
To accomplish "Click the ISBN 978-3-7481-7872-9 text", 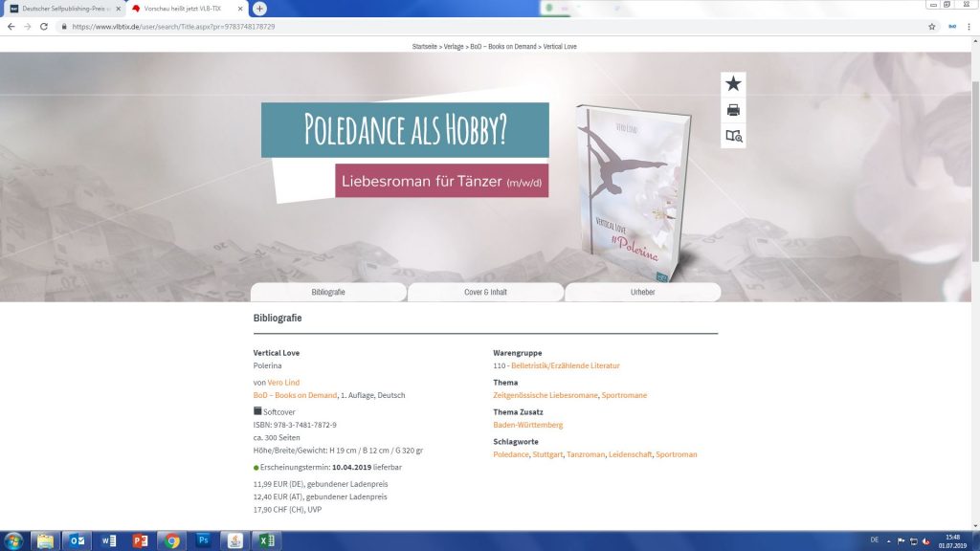I will (295, 425).
